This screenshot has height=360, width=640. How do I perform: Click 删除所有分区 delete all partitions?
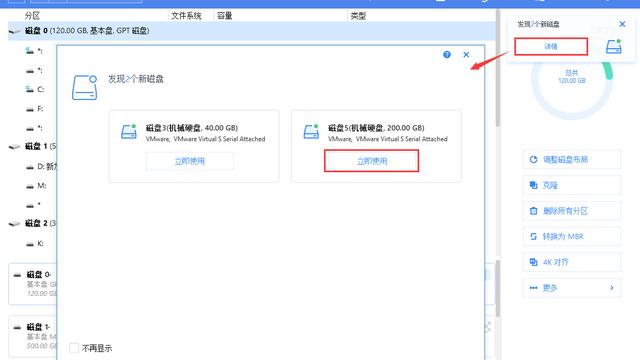[x=572, y=211]
